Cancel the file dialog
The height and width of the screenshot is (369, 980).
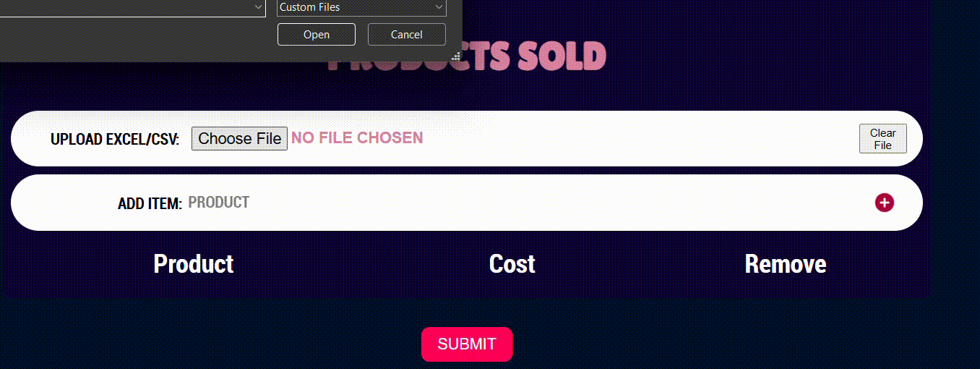pos(406,35)
